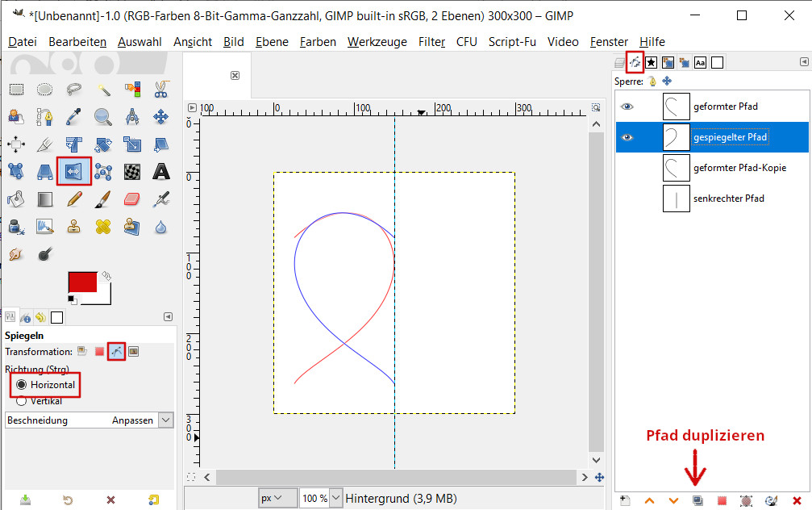Image resolution: width=812 pixels, height=510 pixels.
Task: Open the Filter menu
Action: pyautogui.click(x=431, y=42)
